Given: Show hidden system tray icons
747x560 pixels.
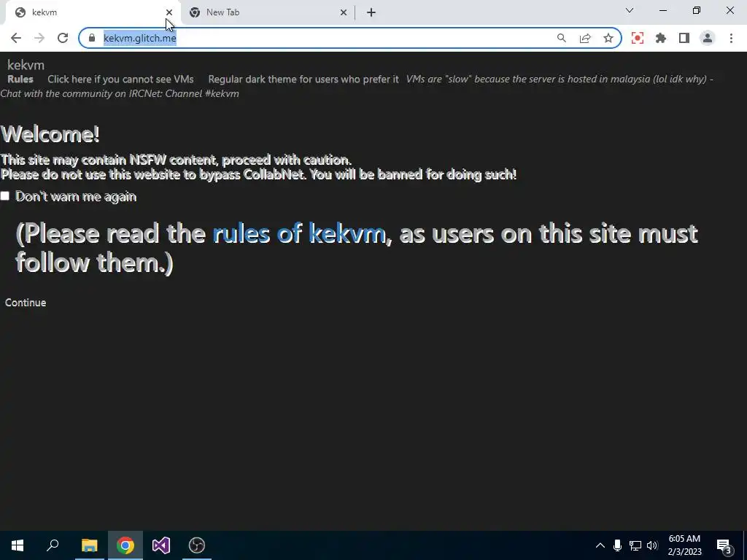Looking at the screenshot, I should point(600,545).
